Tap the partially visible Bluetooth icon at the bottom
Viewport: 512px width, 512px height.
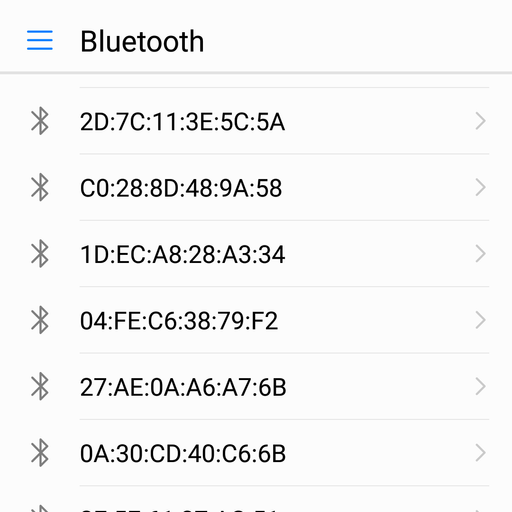coord(40,508)
